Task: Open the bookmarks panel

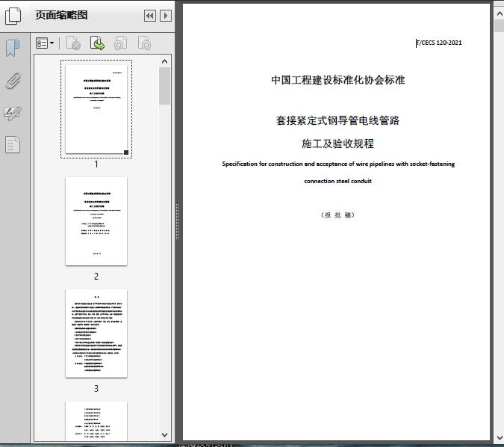Action: pyautogui.click(x=13, y=49)
